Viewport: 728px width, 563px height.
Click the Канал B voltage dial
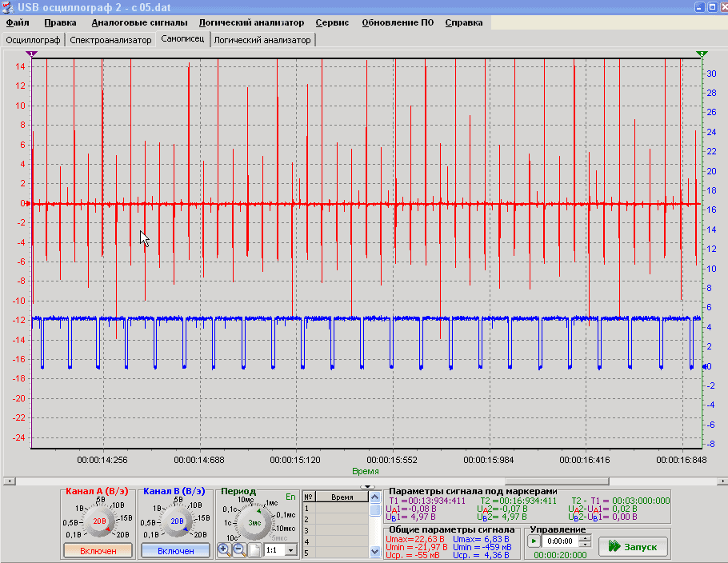pyautogui.click(x=177, y=521)
